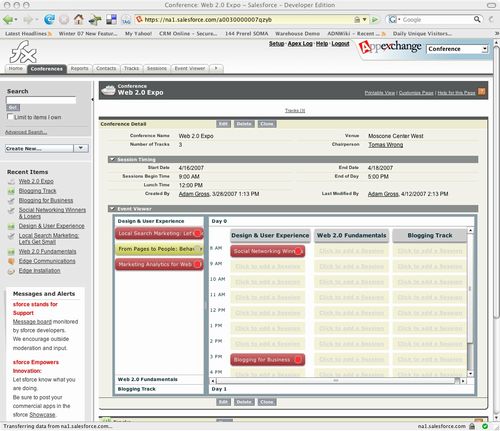The height and width of the screenshot is (431, 500).
Task: Click the Web 2.0 Fundamentals column header
Action: pos(351,235)
